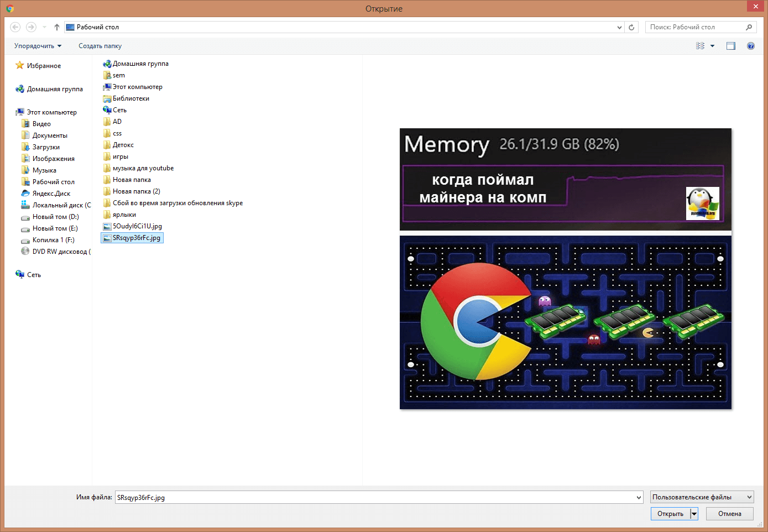Open Пользовательские файлы file type dropdown

coord(702,497)
